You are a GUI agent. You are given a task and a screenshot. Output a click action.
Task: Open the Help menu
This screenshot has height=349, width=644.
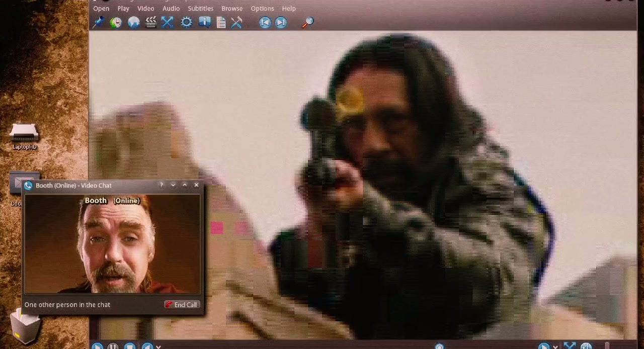coord(289,9)
